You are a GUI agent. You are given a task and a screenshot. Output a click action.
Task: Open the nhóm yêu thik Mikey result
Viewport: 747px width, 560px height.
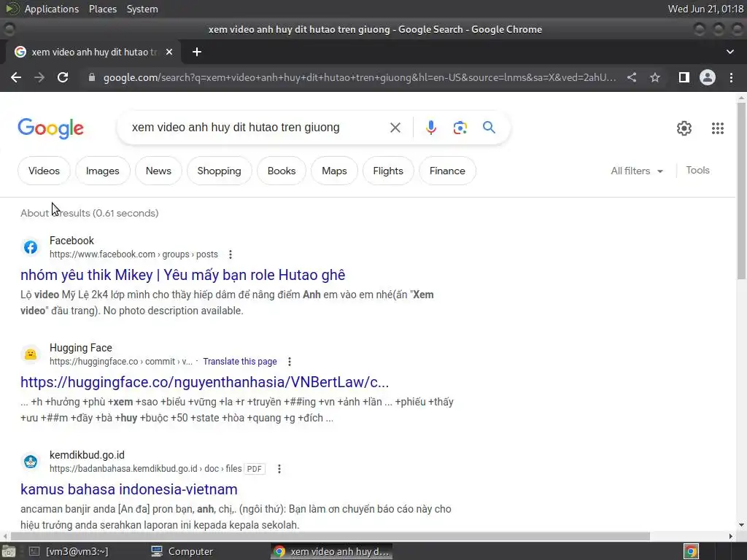coord(182,275)
